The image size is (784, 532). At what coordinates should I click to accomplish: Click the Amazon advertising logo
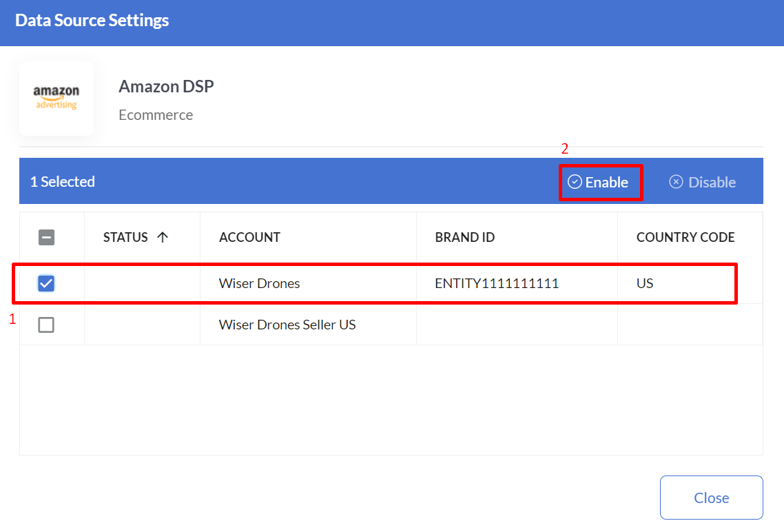click(56, 98)
